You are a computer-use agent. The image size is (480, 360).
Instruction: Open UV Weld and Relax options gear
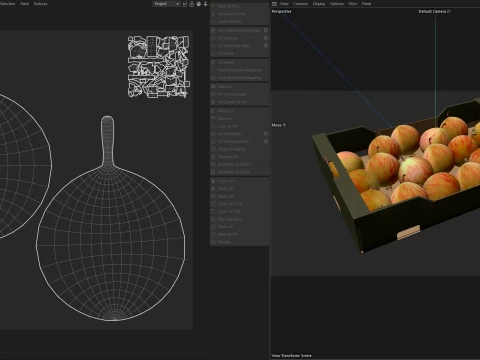[266, 46]
